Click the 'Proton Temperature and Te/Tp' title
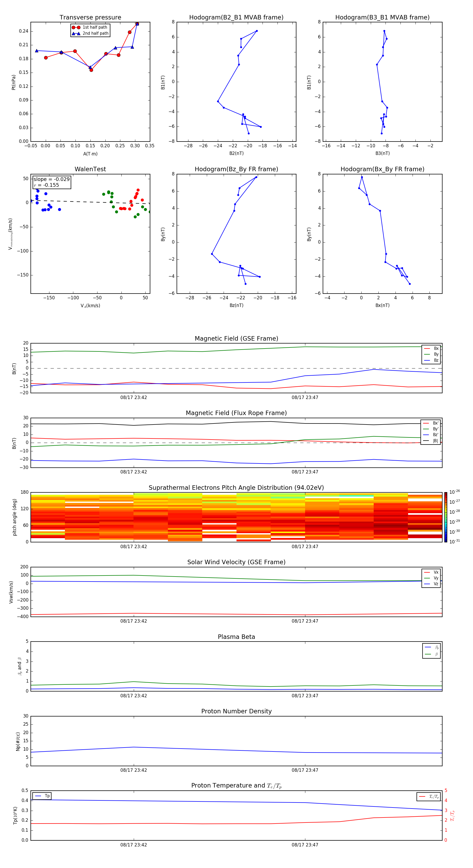The height and width of the screenshot is (868, 473). pyautogui.click(x=236, y=786)
